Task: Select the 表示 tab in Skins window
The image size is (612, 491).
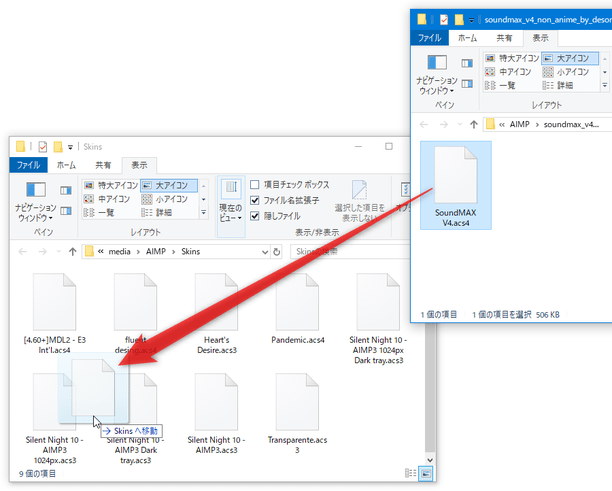Action: coord(139,165)
